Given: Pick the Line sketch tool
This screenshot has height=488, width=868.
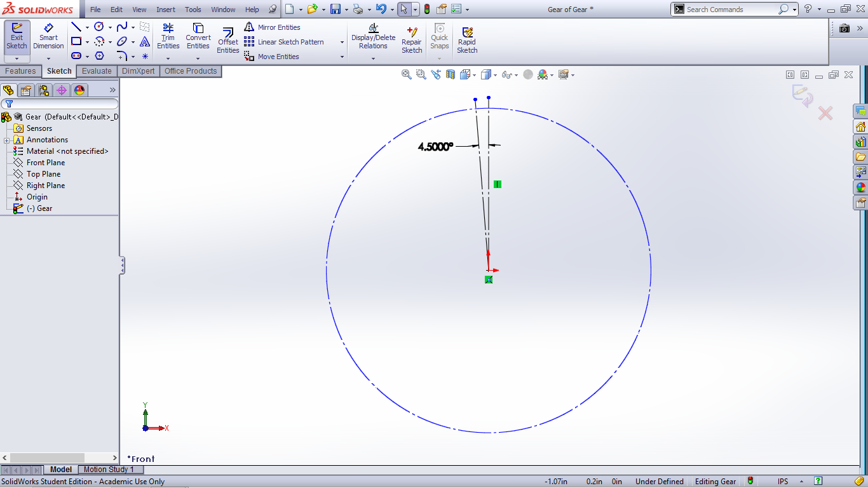Looking at the screenshot, I should pos(76,27).
